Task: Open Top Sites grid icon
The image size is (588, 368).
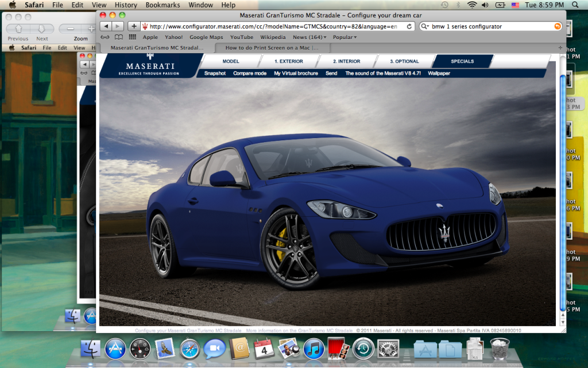Action: pyautogui.click(x=133, y=37)
